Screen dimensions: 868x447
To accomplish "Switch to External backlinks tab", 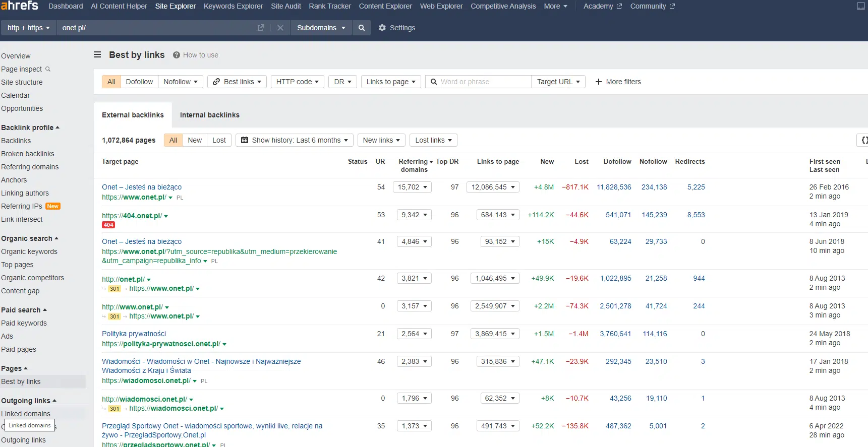I will click(x=133, y=115).
